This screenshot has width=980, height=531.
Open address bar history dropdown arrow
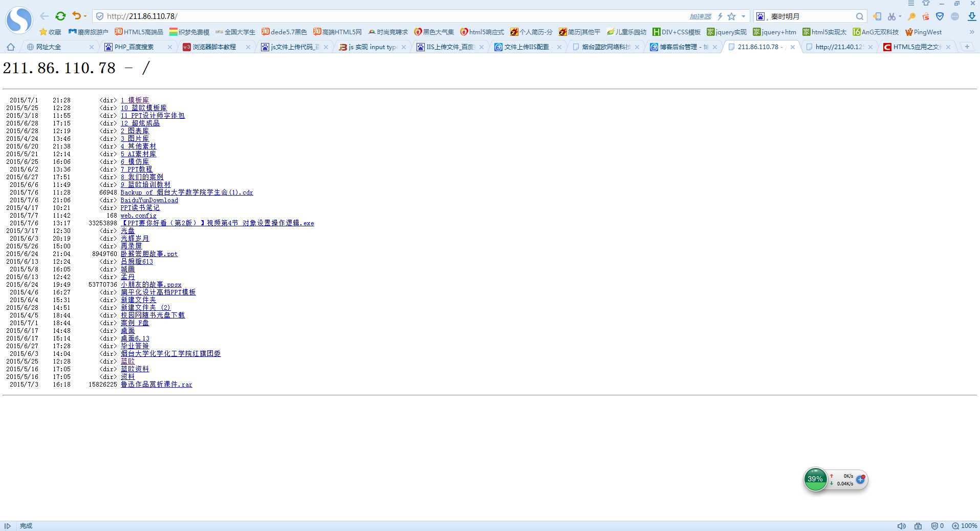tap(743, 16)
